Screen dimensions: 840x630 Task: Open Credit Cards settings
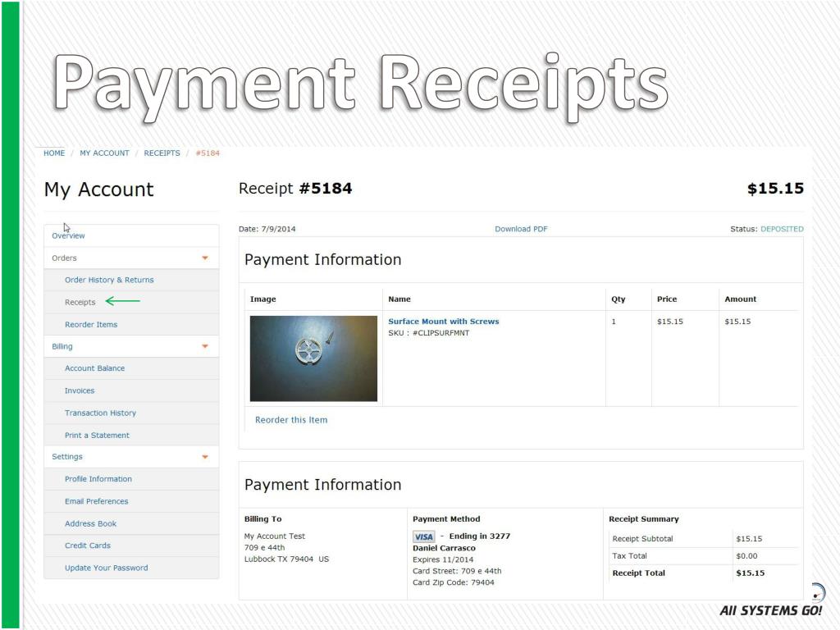pos(87,546)
